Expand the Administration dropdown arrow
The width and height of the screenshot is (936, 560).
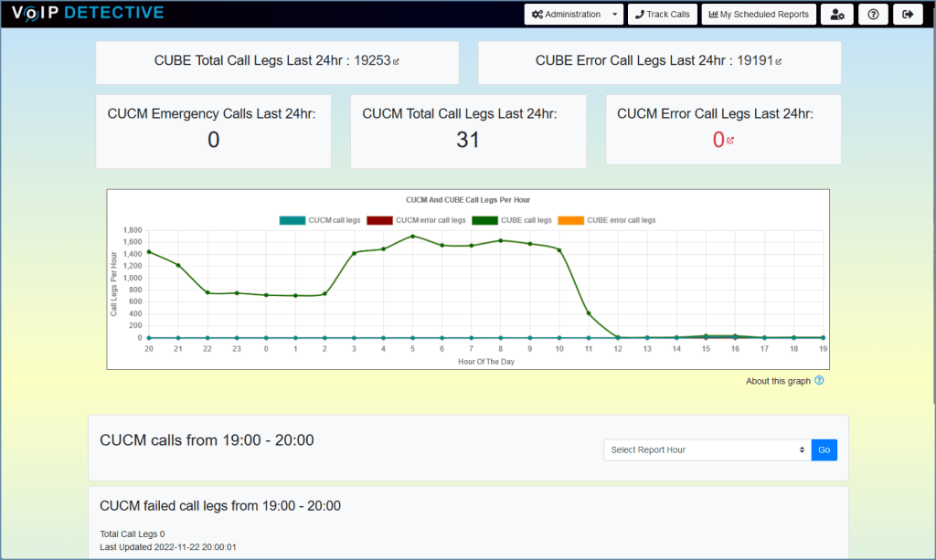[614, 14]
